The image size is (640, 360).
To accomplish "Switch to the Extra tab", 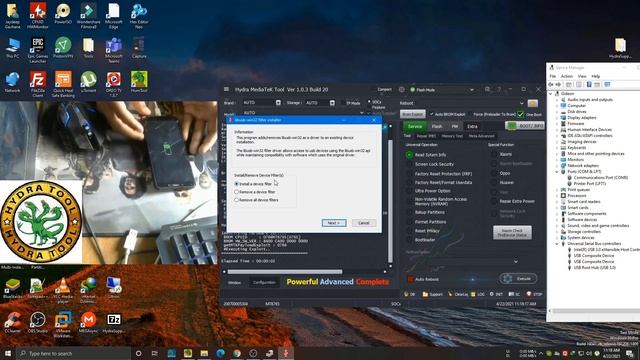I will tap(472, 126).
